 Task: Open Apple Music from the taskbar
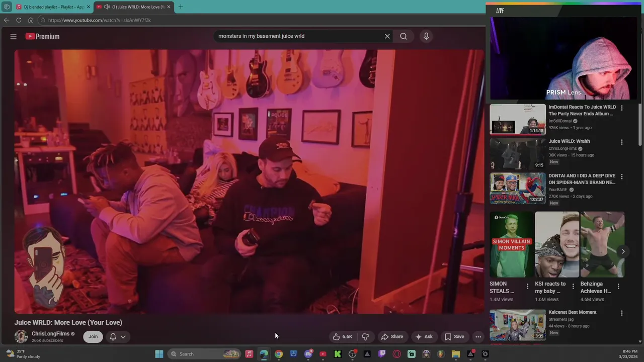249,354
